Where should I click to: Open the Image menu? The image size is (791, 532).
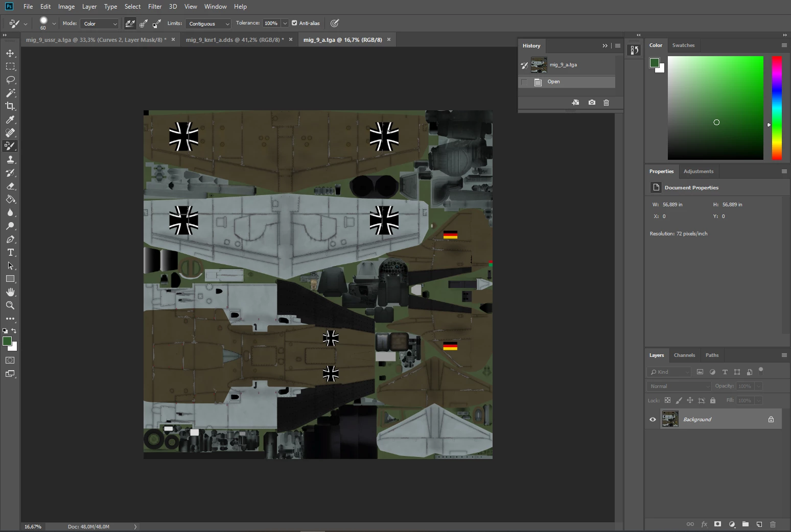tap(66, 7)
